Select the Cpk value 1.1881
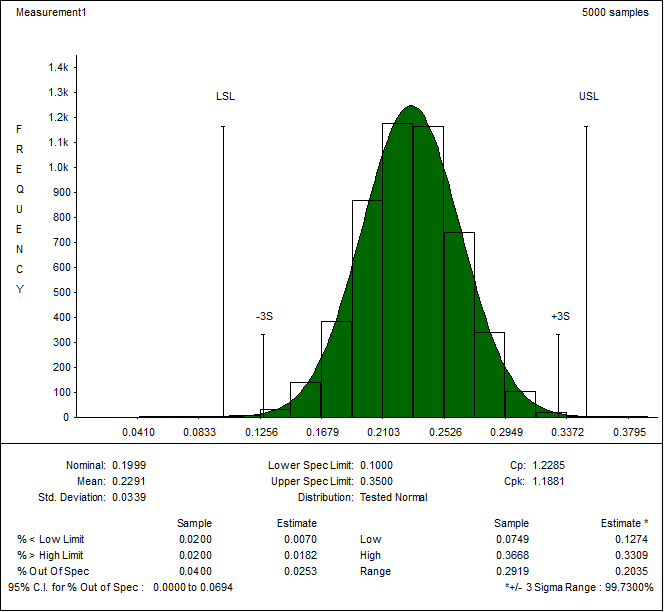Viewport: 664px width, 612px height. tap(548, 482)
